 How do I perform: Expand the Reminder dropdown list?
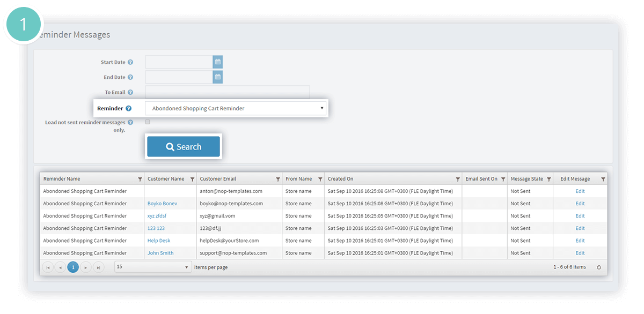[236, 108]
